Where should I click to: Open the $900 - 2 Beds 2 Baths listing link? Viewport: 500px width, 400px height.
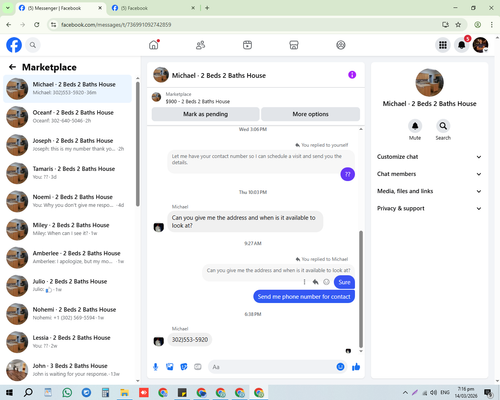pyautogui.click(x=198, y=101)
